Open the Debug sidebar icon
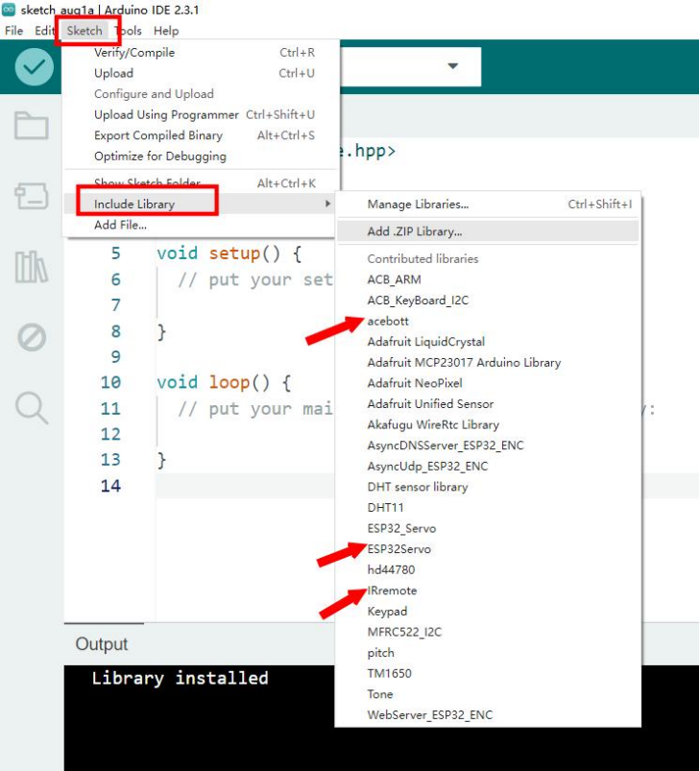This screenshot has height=771, width=700. click(31, 337)
